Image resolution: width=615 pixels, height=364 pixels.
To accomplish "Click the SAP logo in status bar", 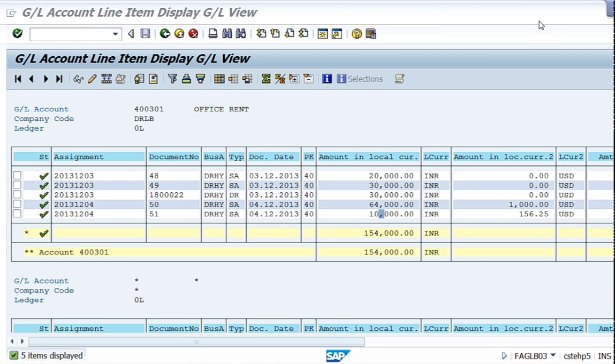I will point(338,356).
